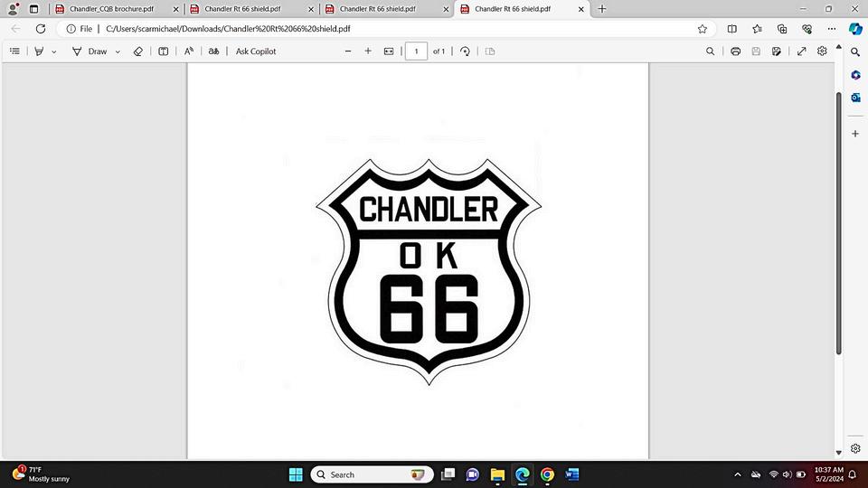Click the vertical scrollbar down arrow
Viewport: 868px width, 488px height.
[839, 453]
